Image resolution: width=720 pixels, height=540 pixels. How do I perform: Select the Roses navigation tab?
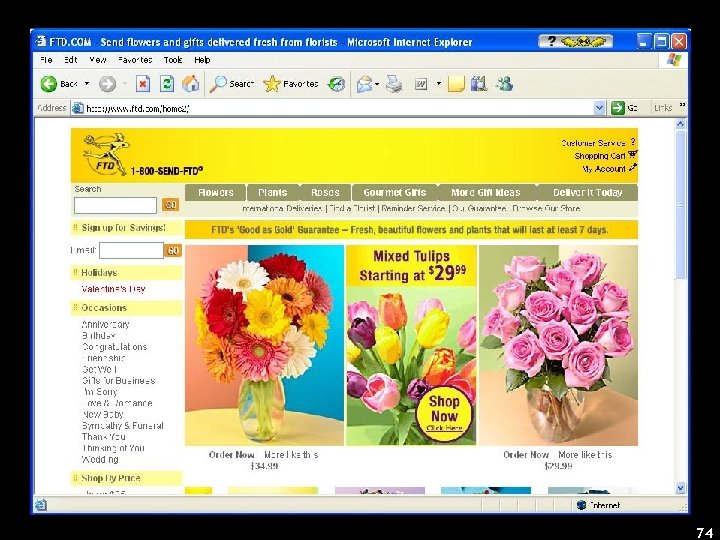click(x=325, y=192)
